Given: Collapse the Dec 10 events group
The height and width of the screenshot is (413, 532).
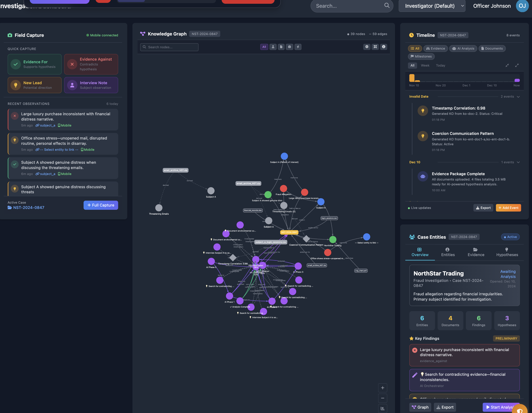Looking at the screenshot, I should click(x=518, y=162).
